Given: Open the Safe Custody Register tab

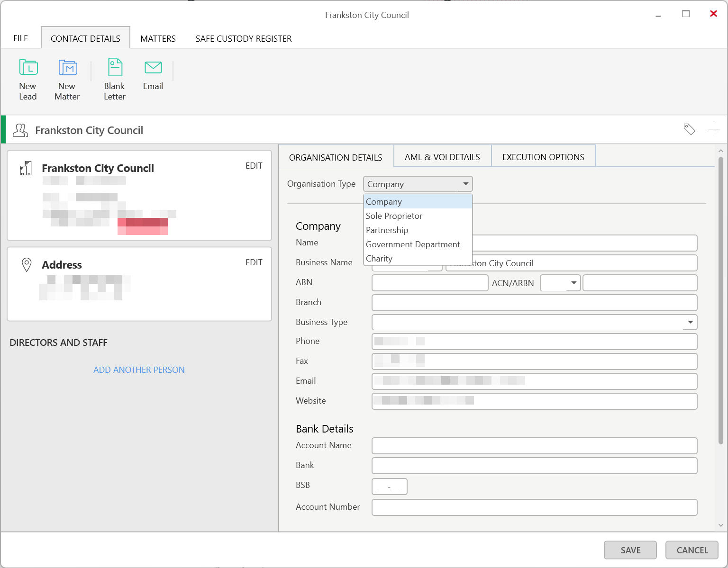Looking at the screenshot, I should coord(244,39).
